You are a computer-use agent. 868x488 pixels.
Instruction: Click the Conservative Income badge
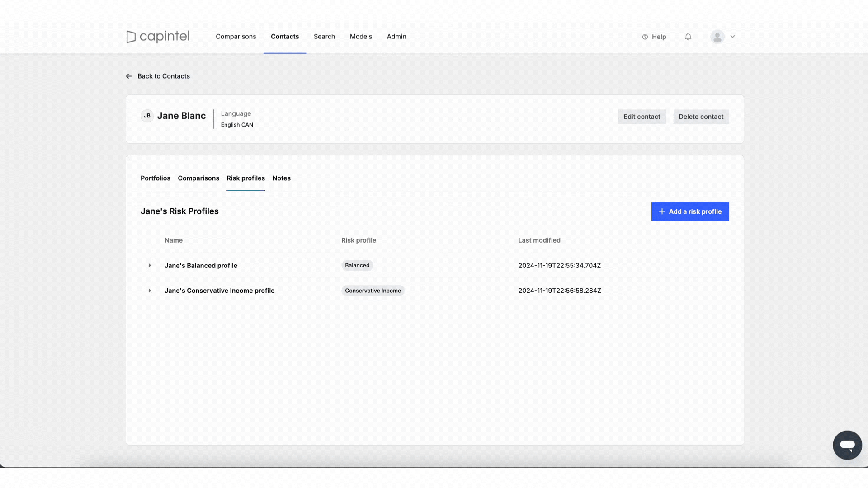[x=373, y=291]
